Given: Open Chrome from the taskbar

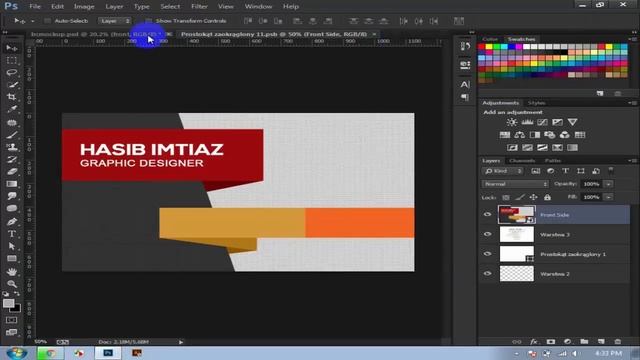Looking at the screenshot, I should 51,353.
